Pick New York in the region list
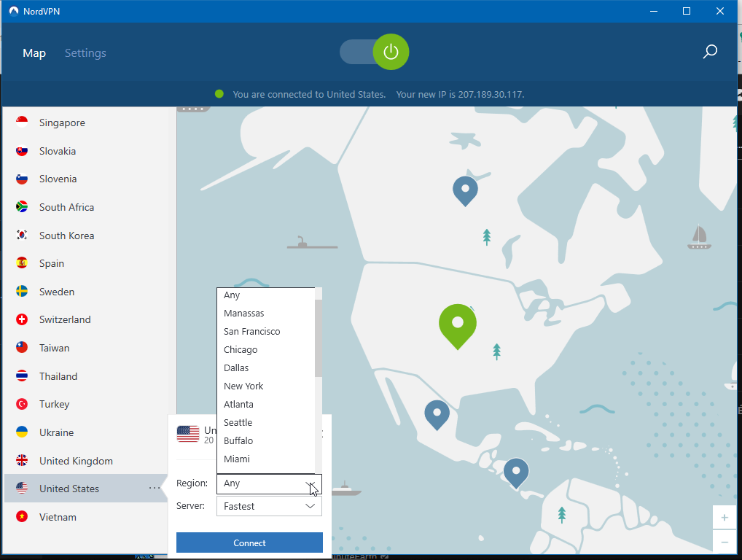The image size is (742, 560). pyautogui.click(x=243, y=386)
